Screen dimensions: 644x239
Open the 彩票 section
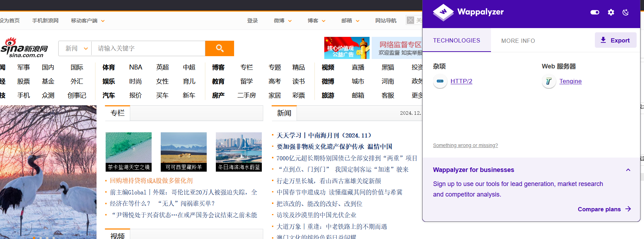click(299, 95)
